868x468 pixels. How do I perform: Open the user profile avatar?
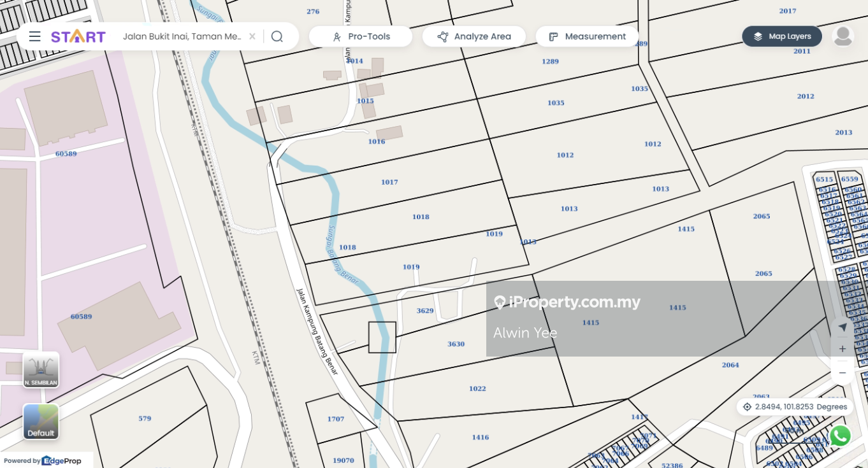point(843,36)
